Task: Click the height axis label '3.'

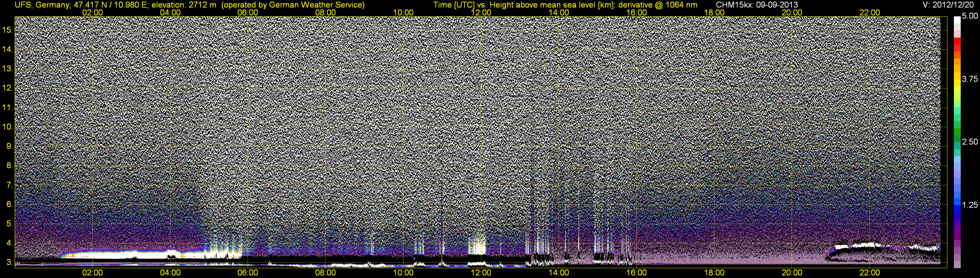Action: point(10,262)
